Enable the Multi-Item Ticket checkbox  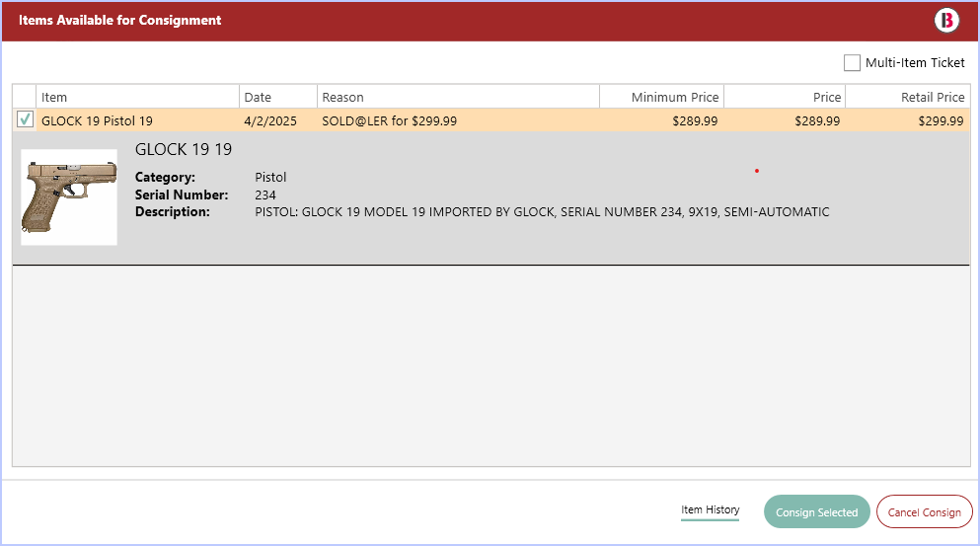852,62
